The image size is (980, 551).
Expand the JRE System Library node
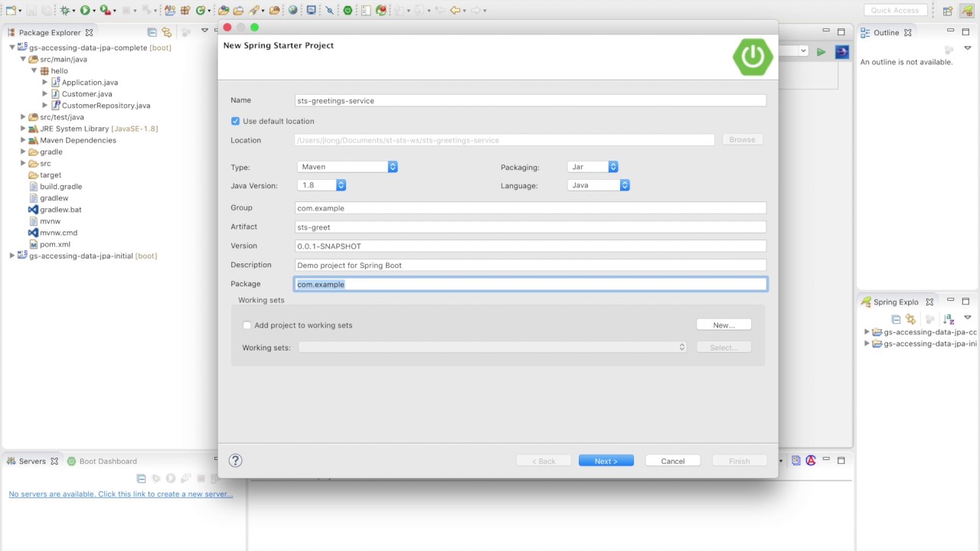(23, 129)
